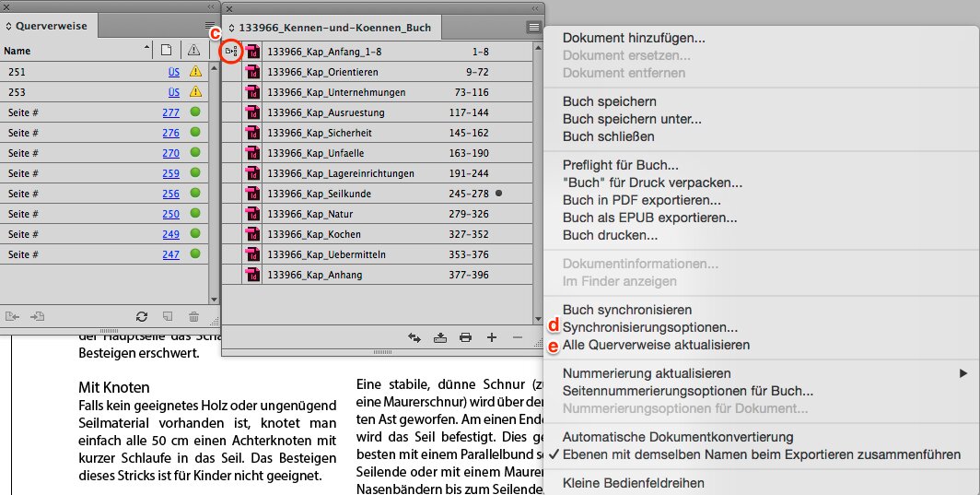Toggle the style source box for Kap_Ausruestung
This screenshot has width=980, height=495.
point(231,112)
